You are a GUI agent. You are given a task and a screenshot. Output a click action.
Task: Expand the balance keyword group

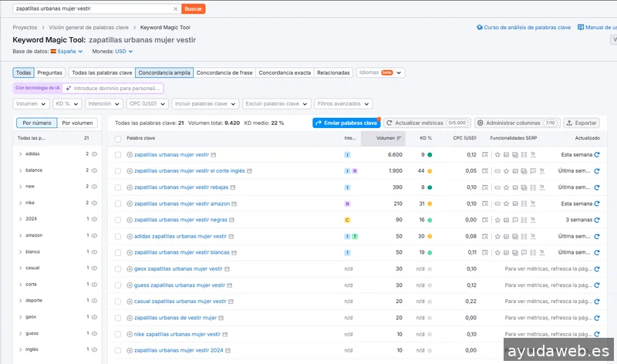20,170
